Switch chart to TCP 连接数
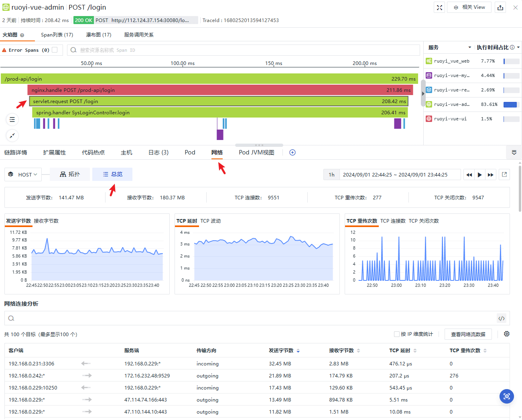The image size is (522, 420). (x=393, y=221)
